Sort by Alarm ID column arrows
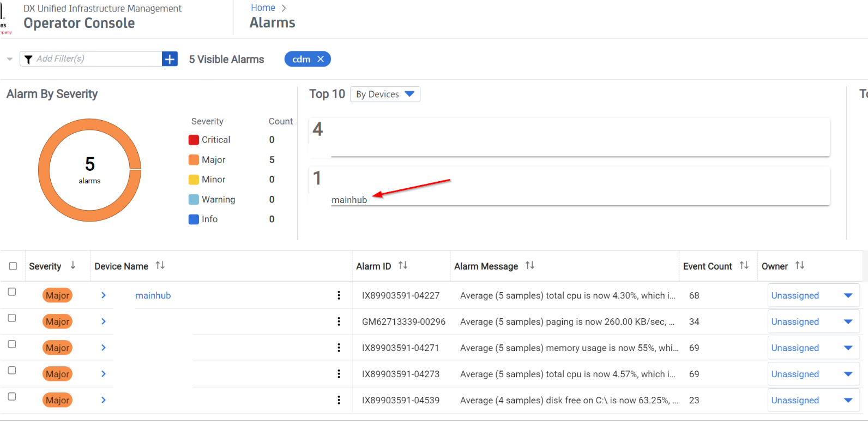 click(x=403, y=265)
